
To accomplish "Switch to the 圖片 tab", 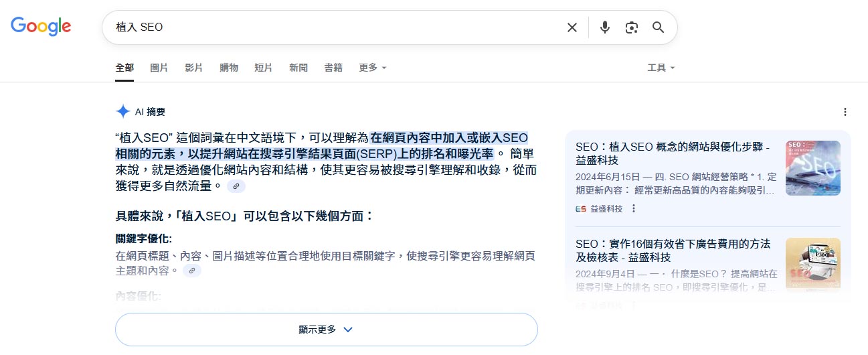I will (159, 68).
